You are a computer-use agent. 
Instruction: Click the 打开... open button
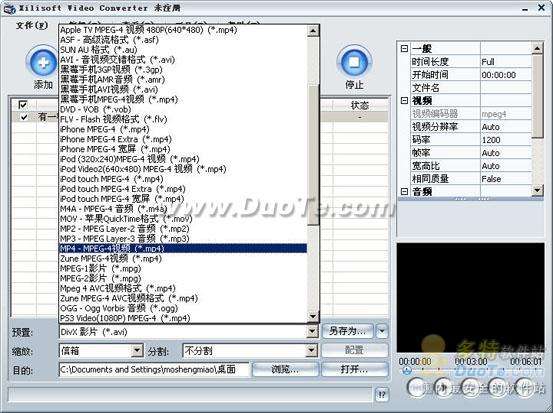(x=354, y=369)
